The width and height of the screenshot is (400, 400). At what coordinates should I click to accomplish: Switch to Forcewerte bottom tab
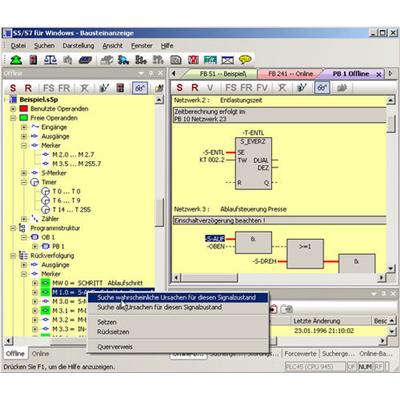pyautogui.click(x=300, y=354)
